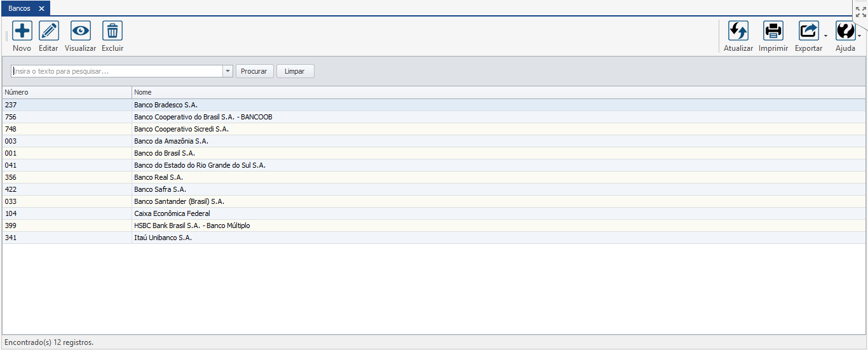Focus the search text input field
This screenshot has height=350, width=868.
point(117,71)
